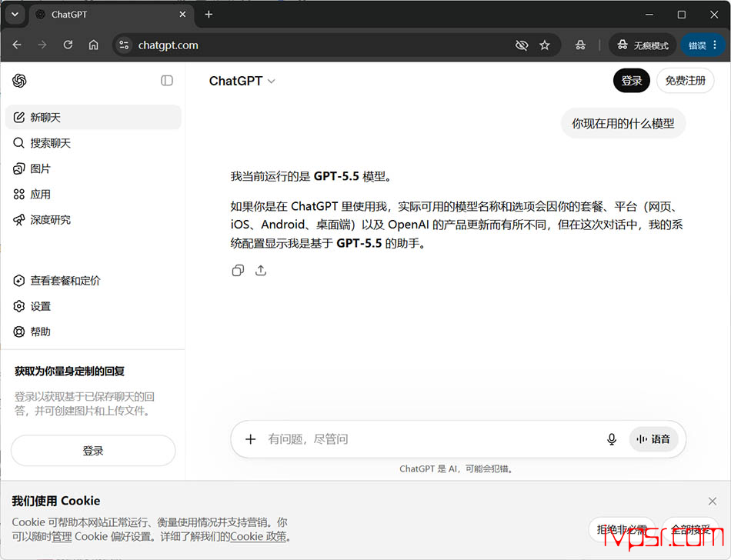The width and height of the screenshot is (731, 560).
Task: Start a new chat via 新聊天
Action: click(93, 117)
